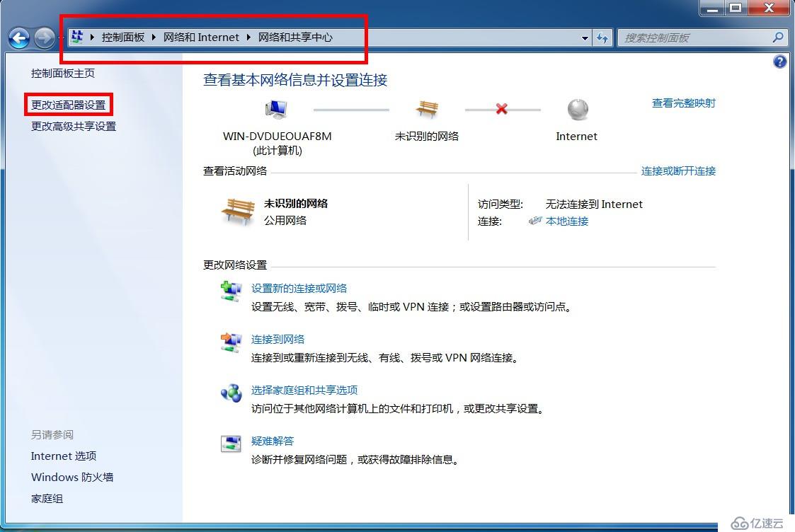Screen dimensions: 795x532
Task: Expand the chevron after 网络和 Internet in breadcrumb
Action: (249, 37)
